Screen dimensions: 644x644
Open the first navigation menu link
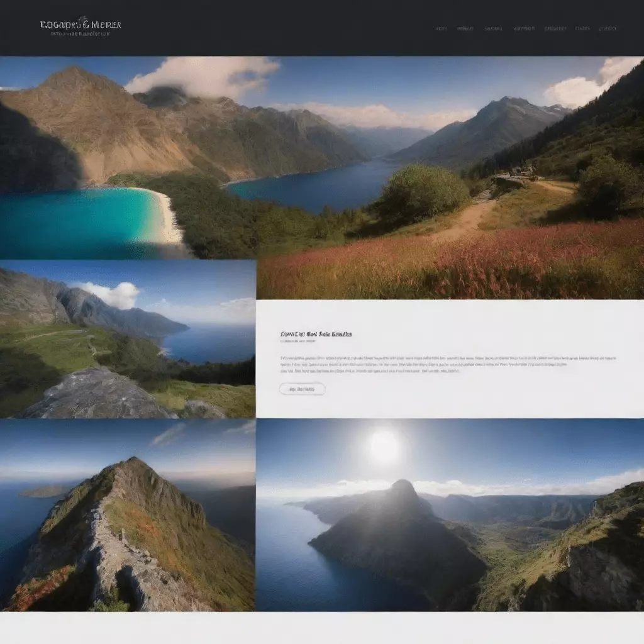pyautogui.click(x=441, y=28)
